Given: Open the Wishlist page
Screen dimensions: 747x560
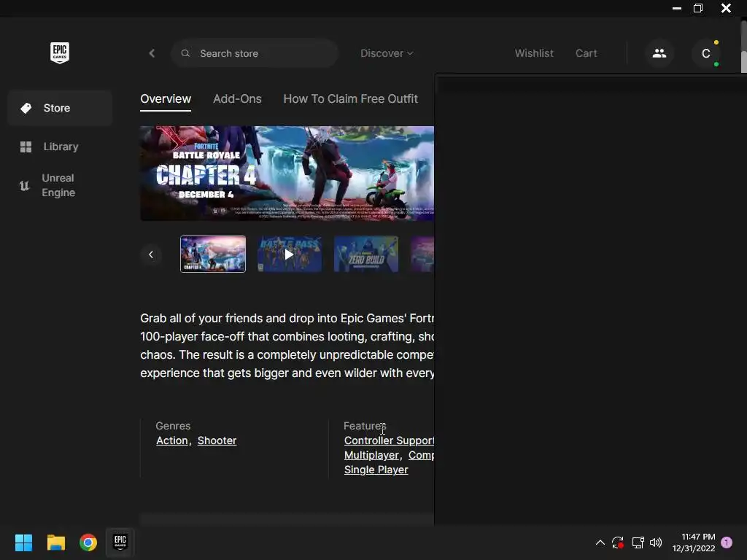Looking at the screenshot, I should [x=534, y=53].
